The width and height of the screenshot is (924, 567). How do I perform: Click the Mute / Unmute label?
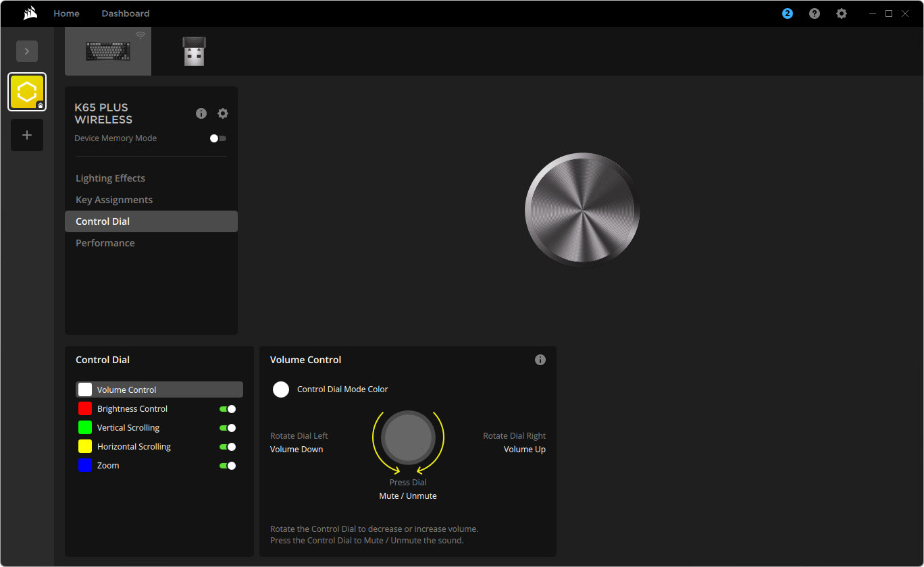pos(408,496)
